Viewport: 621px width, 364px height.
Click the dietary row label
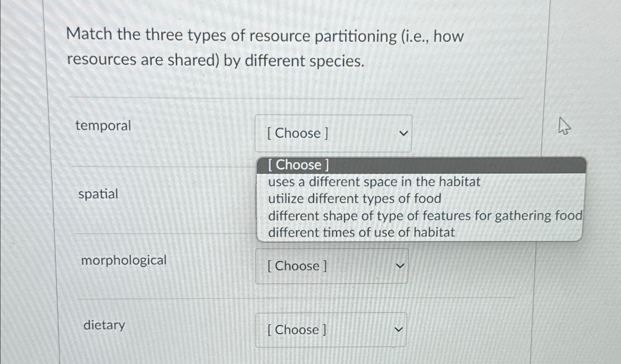pos(104,325)
